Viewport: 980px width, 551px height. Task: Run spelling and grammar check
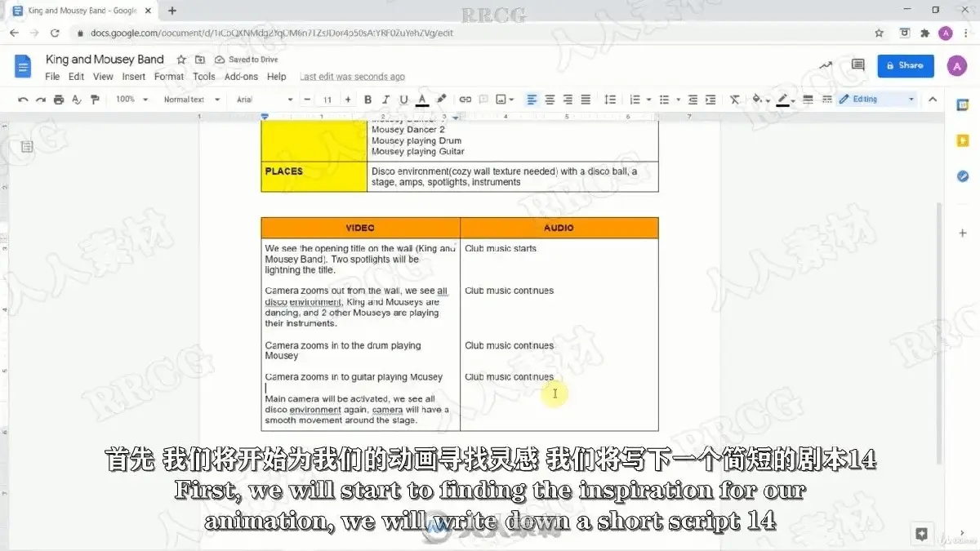[x=77, y=100]
